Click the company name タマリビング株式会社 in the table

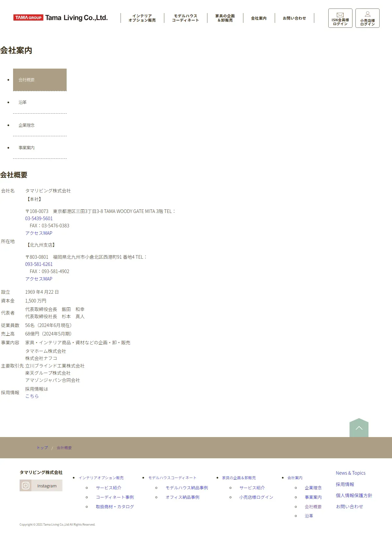48,191
